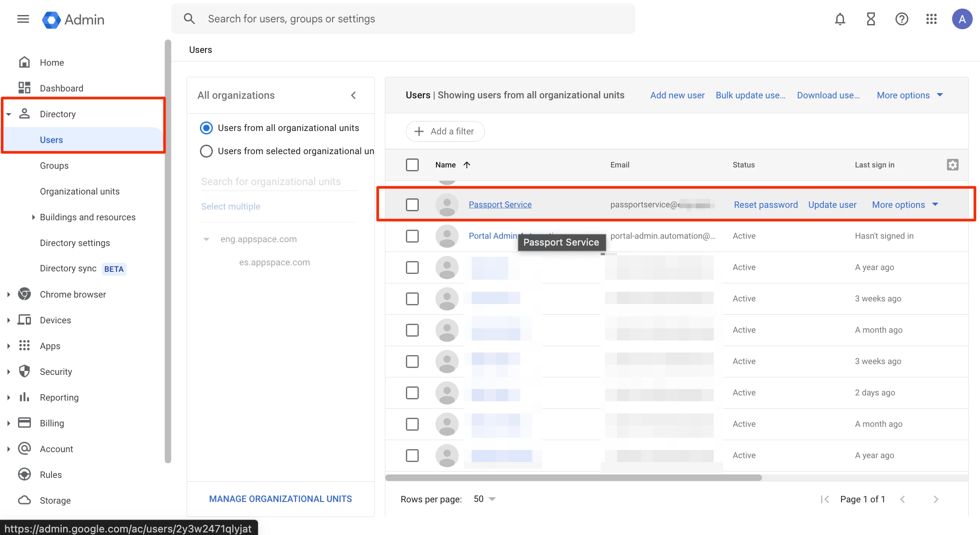
Task: Open Groups in the Directory menu
Action: (x=54, y=166)
